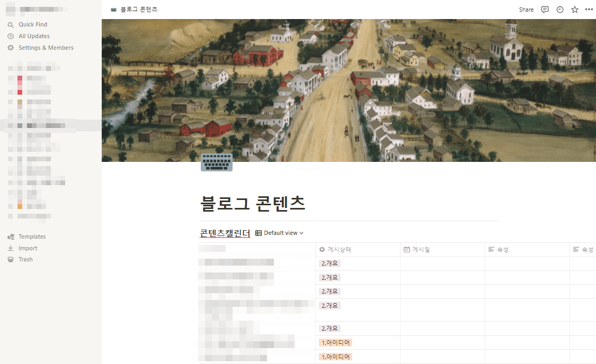The image size is (596, 364).
Task: Favorite this page with the star icon
Action: [574, 9]
